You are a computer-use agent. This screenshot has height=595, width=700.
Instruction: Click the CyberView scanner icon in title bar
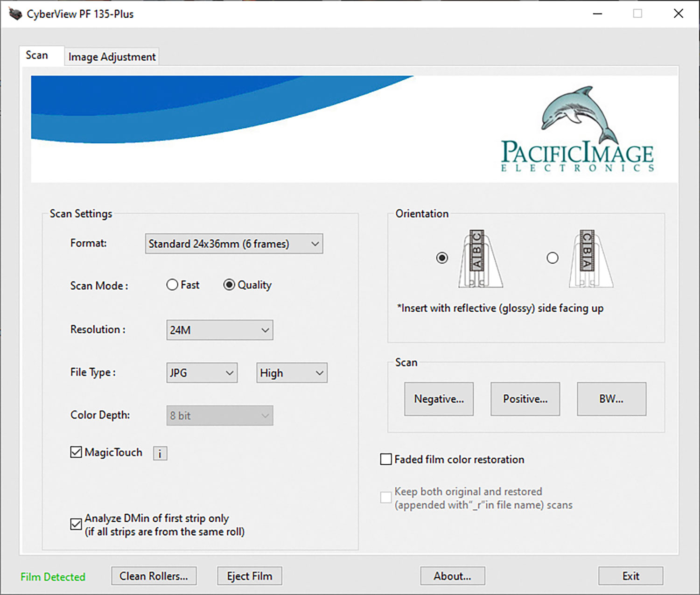pyautogui.click(x=15, y=14)
